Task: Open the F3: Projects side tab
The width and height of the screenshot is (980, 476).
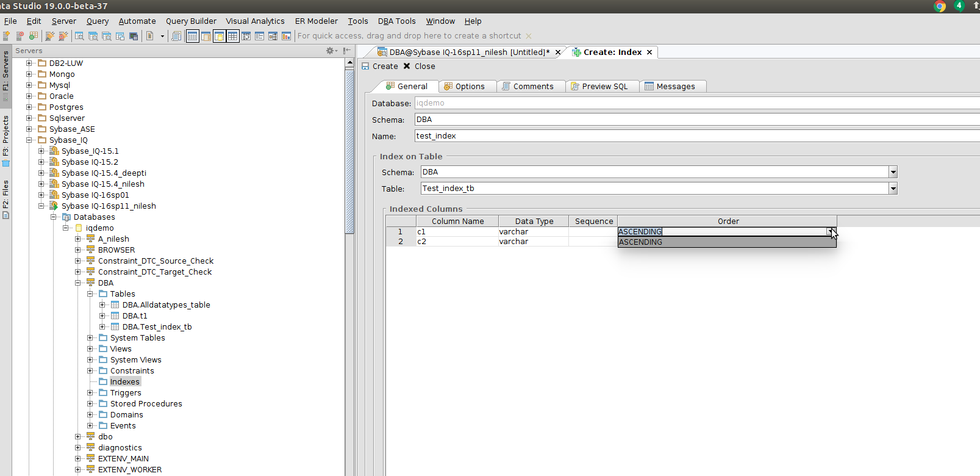Action: point(5,140)
